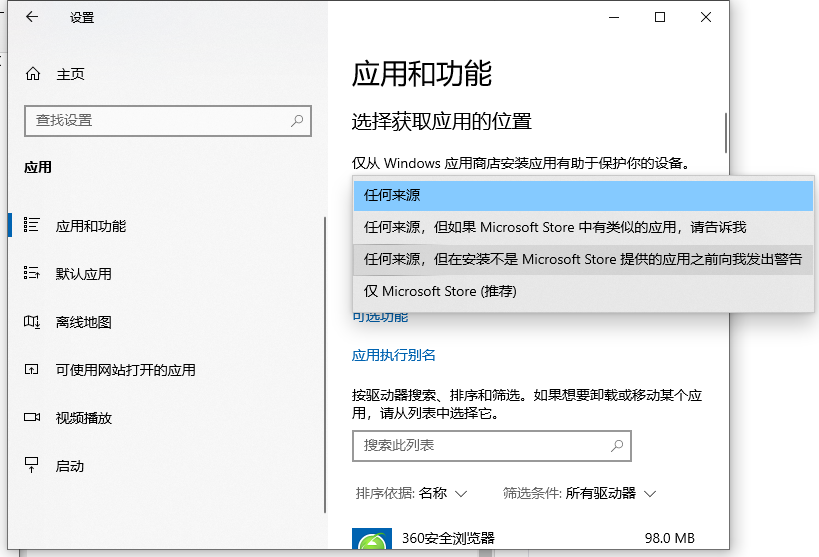Open the 离线地图 map icon
Screen dimensions: 819x557
pyautogui.click(x=32, y=322)
